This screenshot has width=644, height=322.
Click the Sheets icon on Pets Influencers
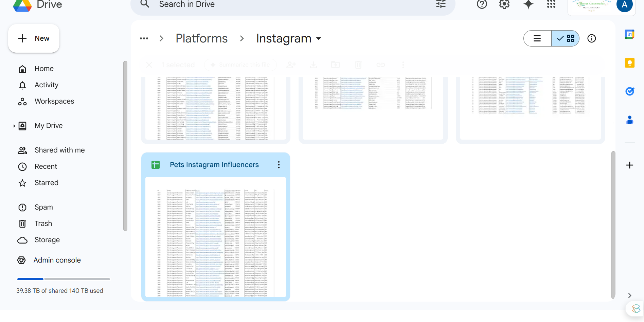[x=156, y=165]
